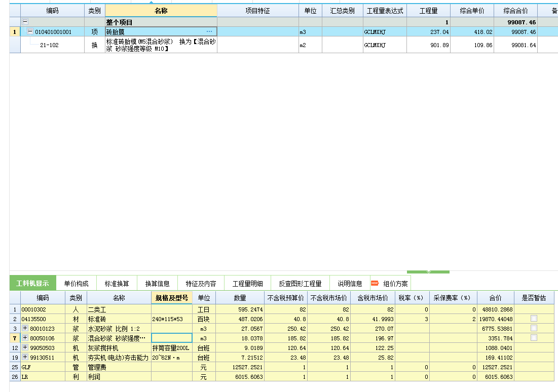Expand material row 80010123
The width and height of the screenshot is (558, 392).
pyautogui.click(x=25, y=328)
